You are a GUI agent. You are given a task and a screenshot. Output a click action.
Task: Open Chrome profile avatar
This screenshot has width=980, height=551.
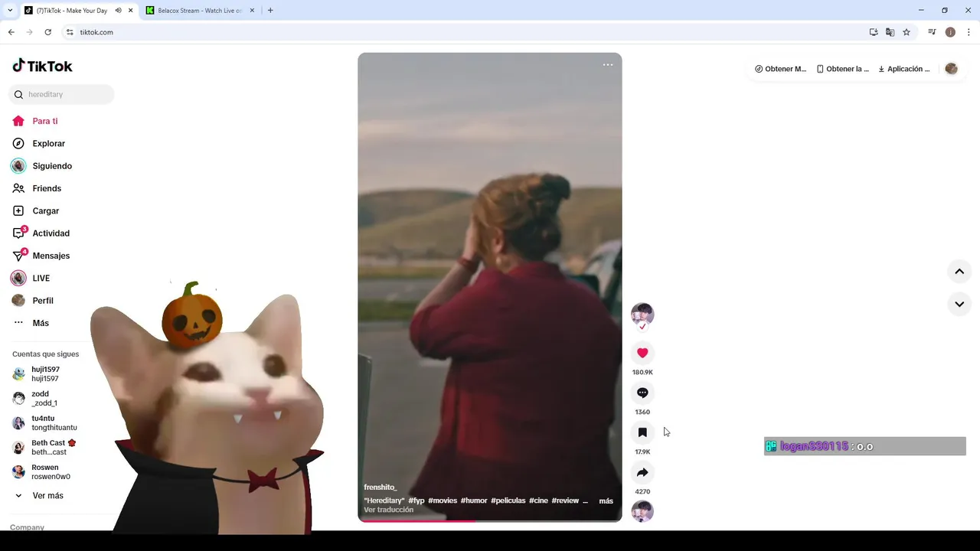[950, 32]
